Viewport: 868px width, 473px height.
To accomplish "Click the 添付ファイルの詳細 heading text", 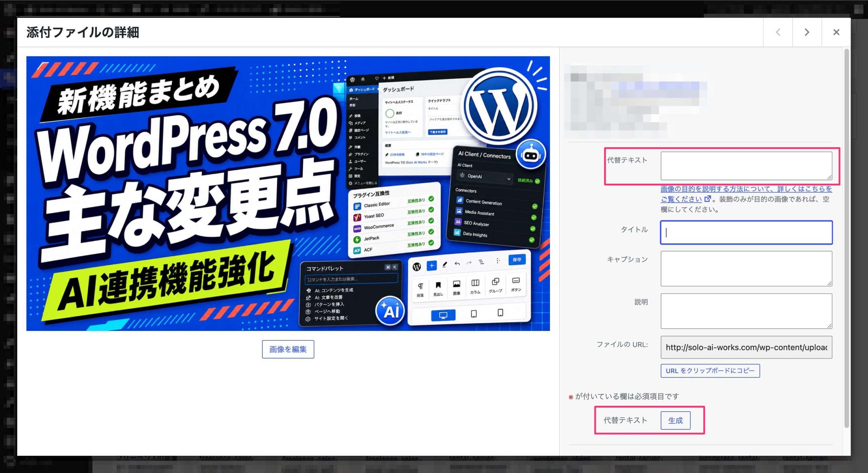I will point(83,33).
